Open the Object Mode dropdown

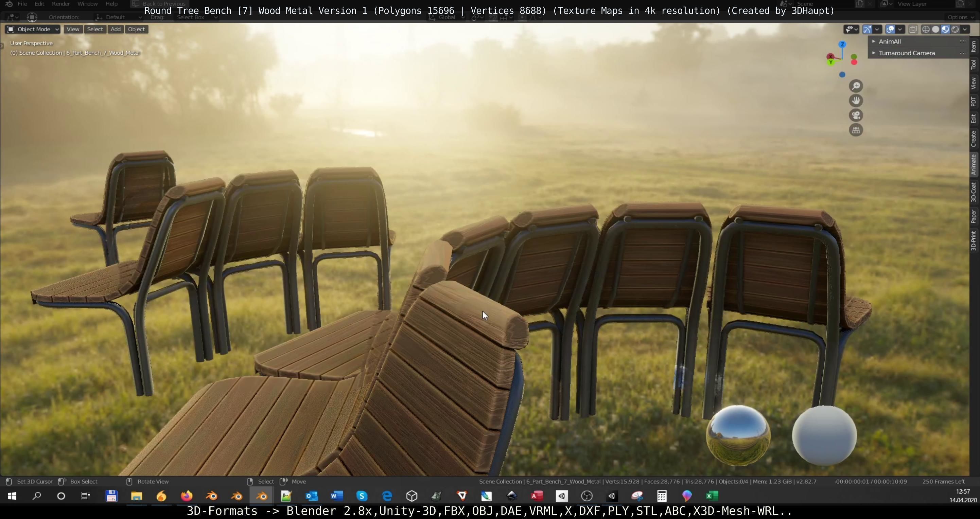coord(33,29)
